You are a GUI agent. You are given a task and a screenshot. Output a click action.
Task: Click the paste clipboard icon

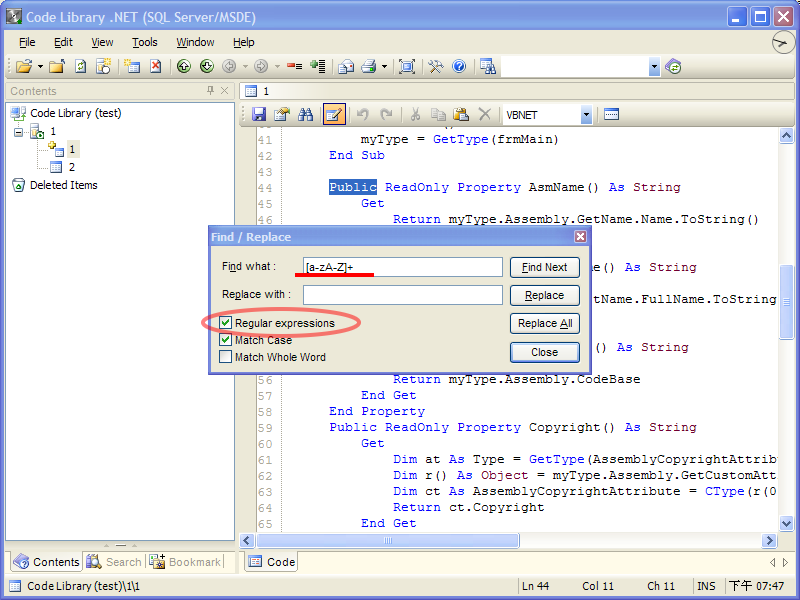[461, 114]
